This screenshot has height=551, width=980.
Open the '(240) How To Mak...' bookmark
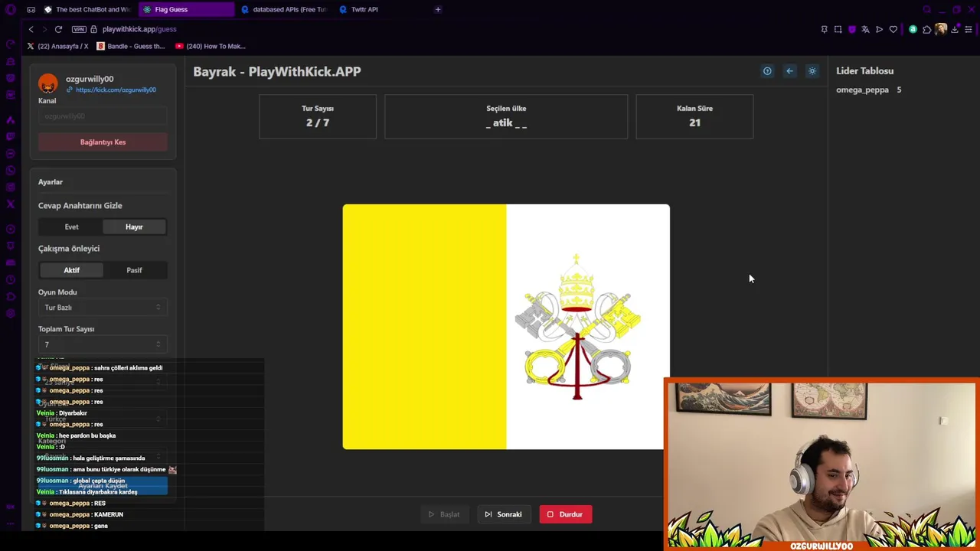click(211, 46)
